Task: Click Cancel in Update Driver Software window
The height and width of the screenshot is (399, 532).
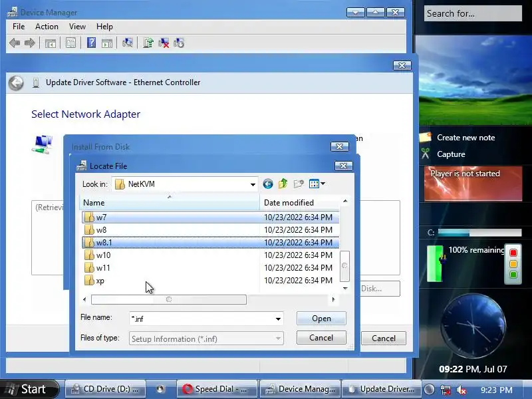Action: [384, 338]
